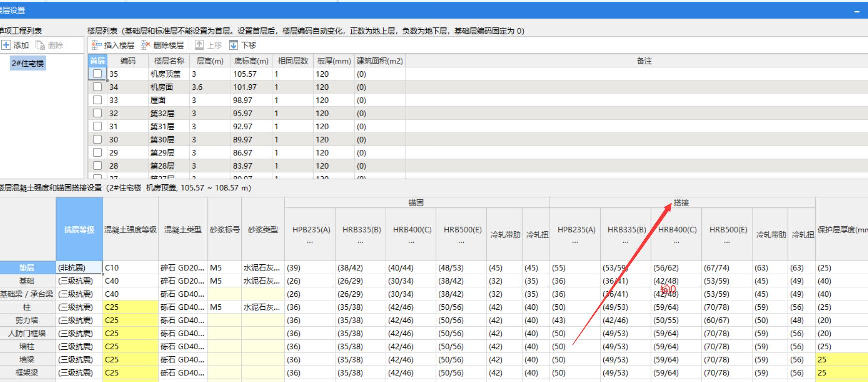The width and height of the screenshot is (868, 382).
Task: Open 锚固 HPB235(A) column header ellipsis
Action: [x=310, y=242]
